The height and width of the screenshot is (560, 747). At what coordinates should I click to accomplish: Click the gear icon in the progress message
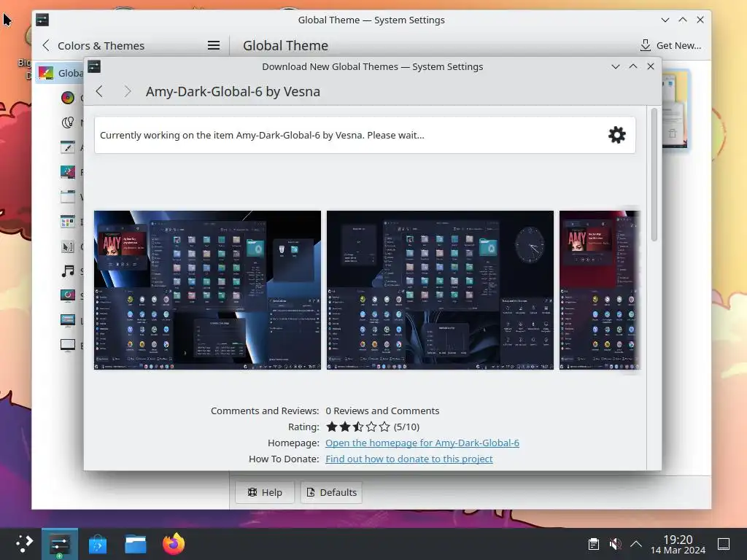617,135
